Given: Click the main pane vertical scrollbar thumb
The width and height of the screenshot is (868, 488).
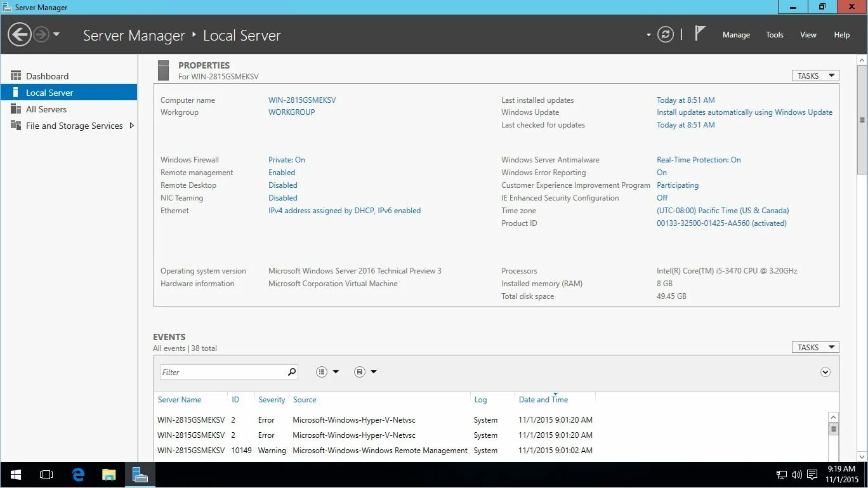Looking at the screenshot, I should click(862, 120).
